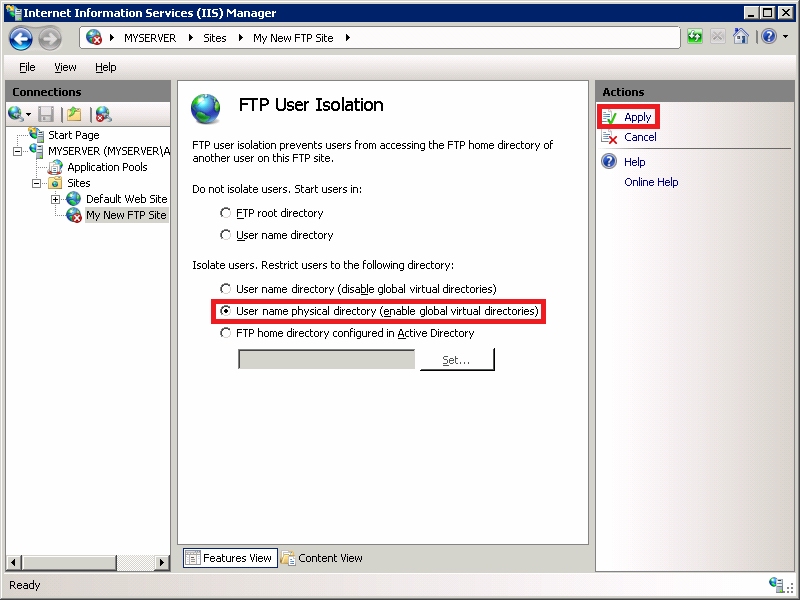
Task: Click the Sites folder icon
Action: tap(55, 183)
